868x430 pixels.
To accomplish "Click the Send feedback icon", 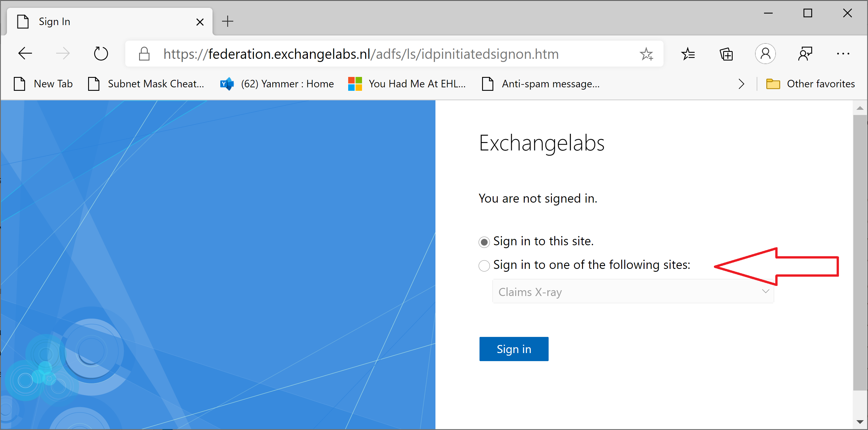I will pyautogui.click(x=805, y=54).
